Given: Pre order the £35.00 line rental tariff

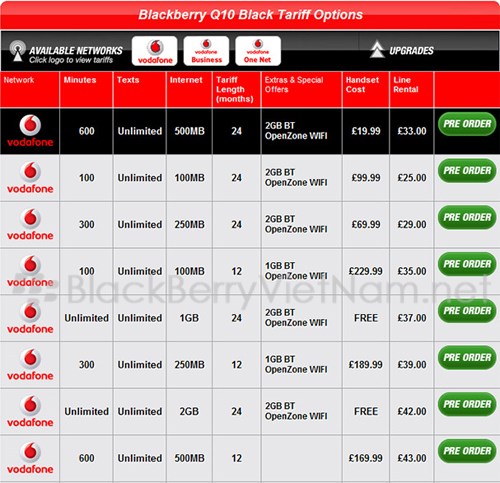Looking at the screenshot, I should (x=467, y=264).
